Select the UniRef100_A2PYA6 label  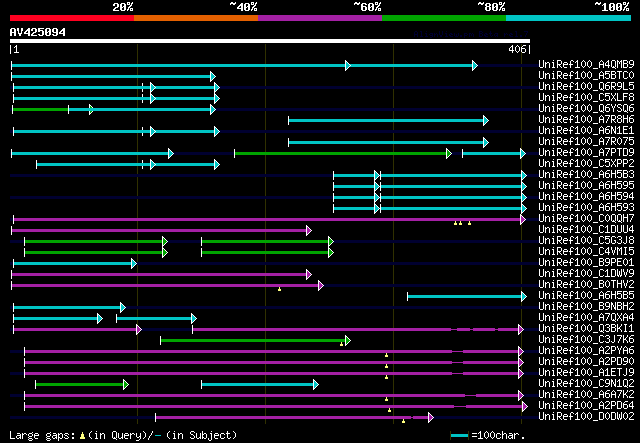tap(586, 351)
